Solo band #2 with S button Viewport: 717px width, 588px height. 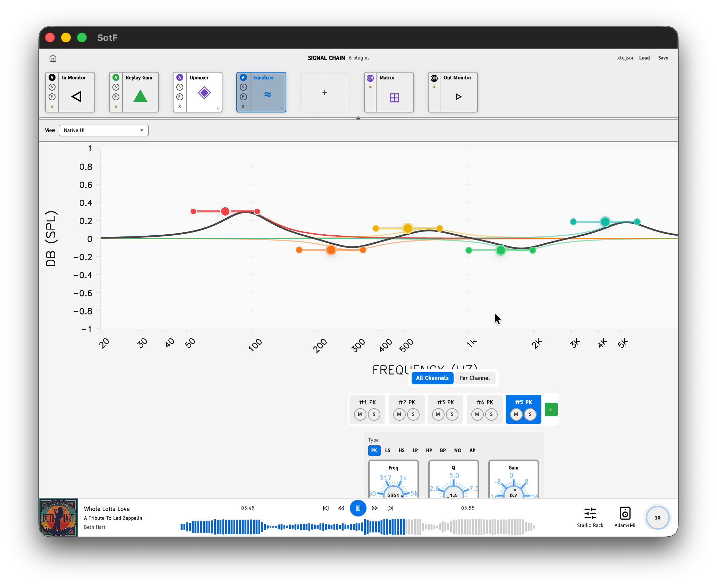click(413, 414)
